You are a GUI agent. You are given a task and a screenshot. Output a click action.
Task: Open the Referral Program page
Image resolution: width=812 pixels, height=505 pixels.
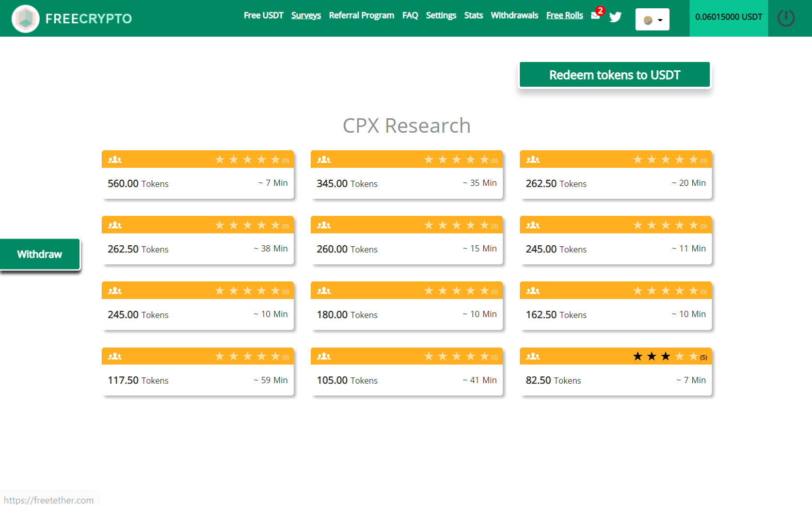coord(361,15)
